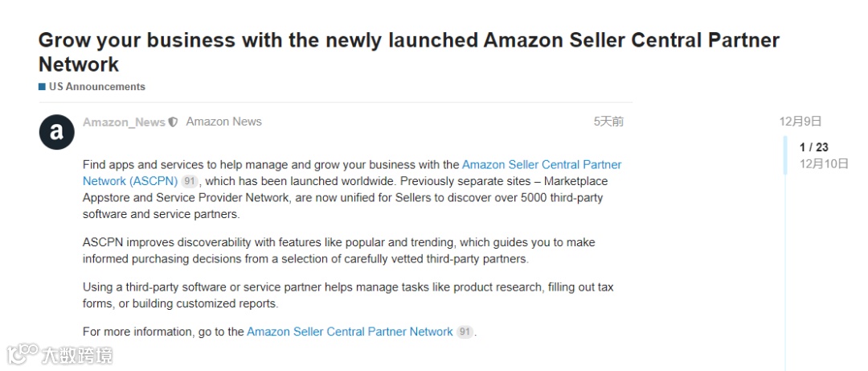
Task: Click the 大数跨境 watermark text
Action: 77,354
